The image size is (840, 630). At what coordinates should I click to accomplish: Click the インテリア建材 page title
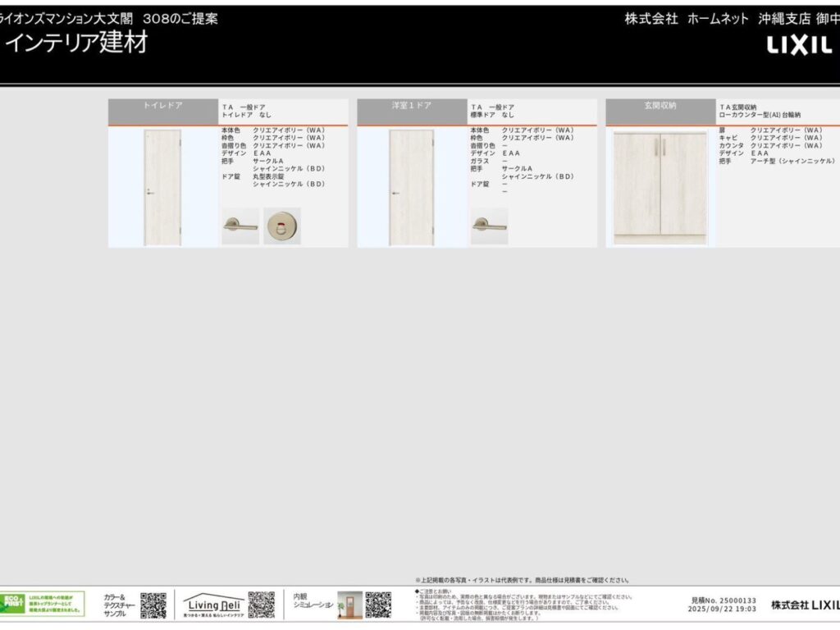(76, 43)
